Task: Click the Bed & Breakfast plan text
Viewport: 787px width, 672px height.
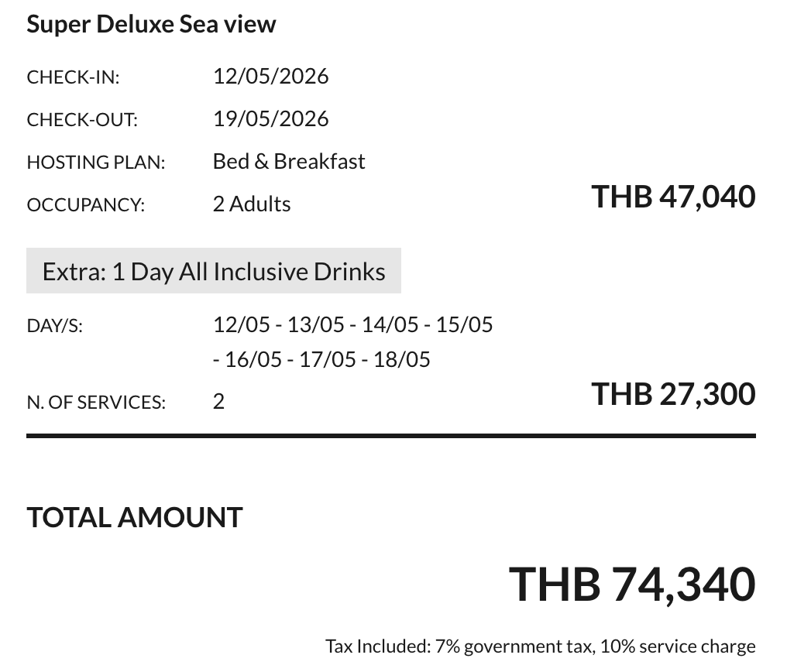Action: 289,161
